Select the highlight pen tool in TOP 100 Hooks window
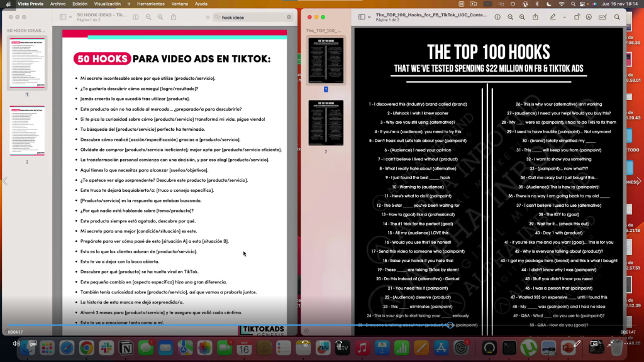The width and height of the screenshot is (644, 362). [553, 17]
